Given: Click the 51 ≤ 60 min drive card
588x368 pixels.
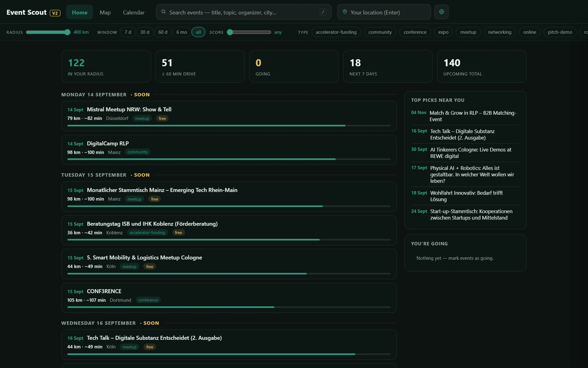Looking at the screenshot, I should [x=200, y=66].
